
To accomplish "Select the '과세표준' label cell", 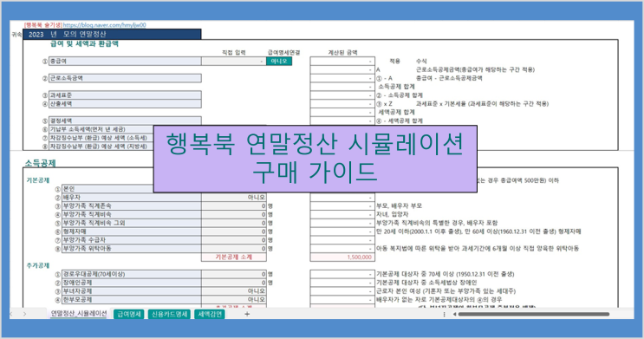I will pyautogui.click(x=125, y=95).
